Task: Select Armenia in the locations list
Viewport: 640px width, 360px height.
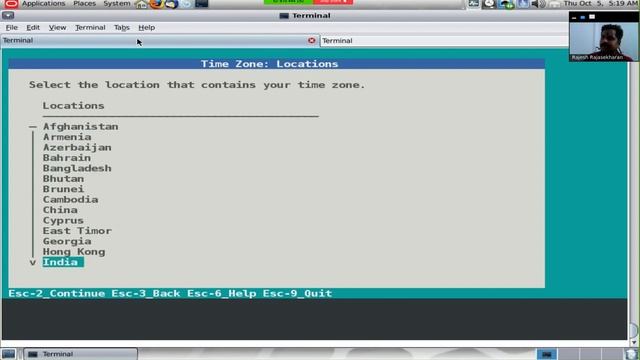Action: coord(67,137)
